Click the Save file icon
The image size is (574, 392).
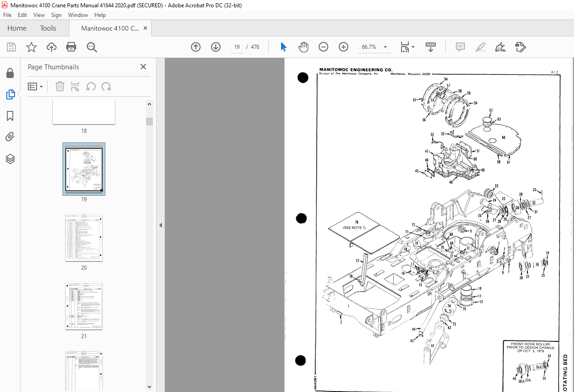11,47
